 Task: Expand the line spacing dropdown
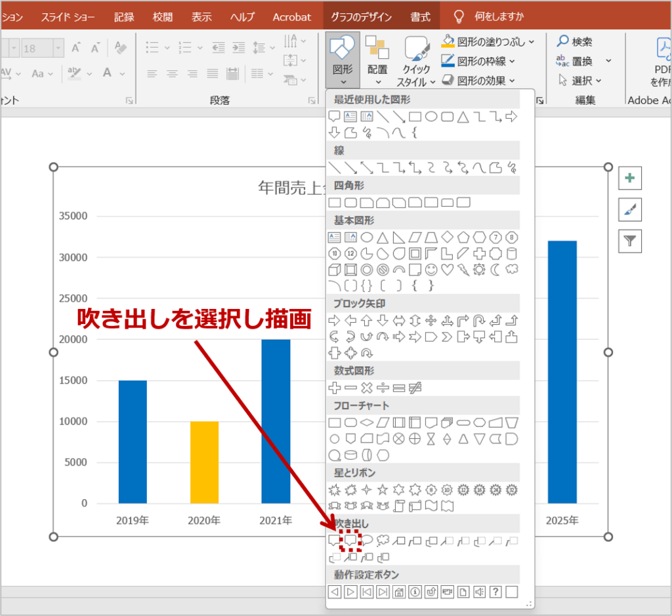271,48
